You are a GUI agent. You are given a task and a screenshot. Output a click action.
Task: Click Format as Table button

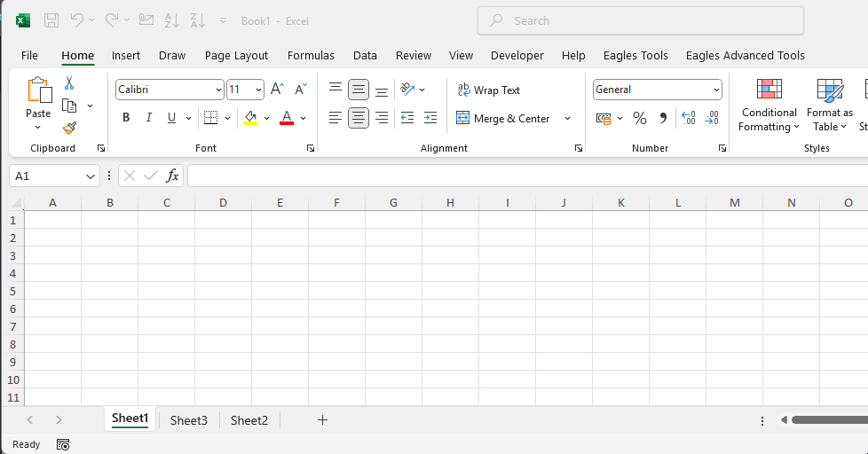pos(829,106)
